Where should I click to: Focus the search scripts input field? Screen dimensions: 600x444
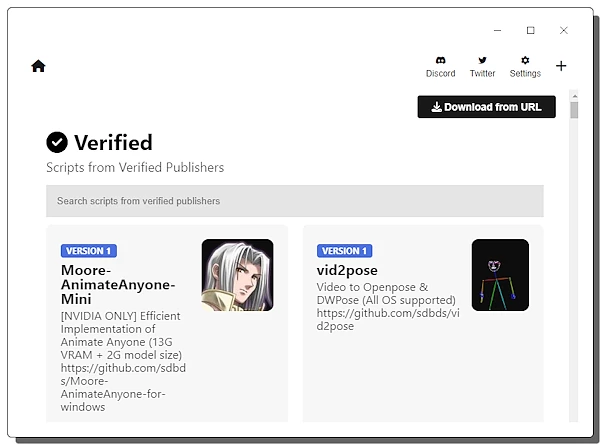coord(295,201)
